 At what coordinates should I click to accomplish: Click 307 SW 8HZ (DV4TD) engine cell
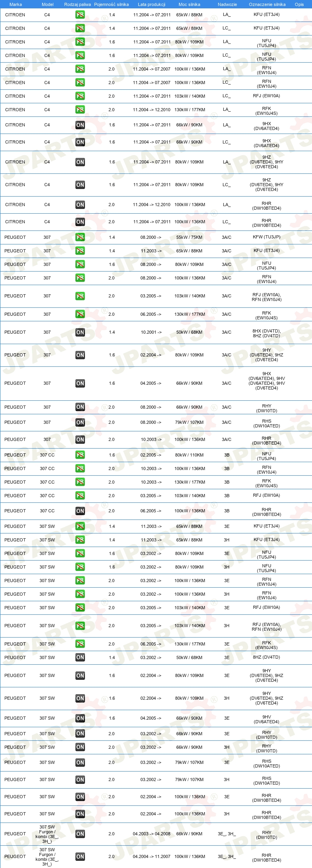pos(267,657)
